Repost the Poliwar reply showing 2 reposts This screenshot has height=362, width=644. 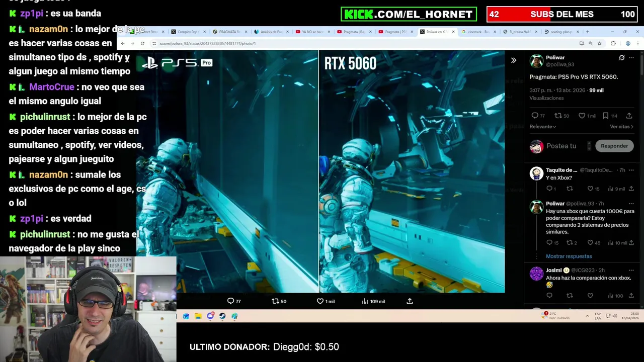tap(572, 243)
